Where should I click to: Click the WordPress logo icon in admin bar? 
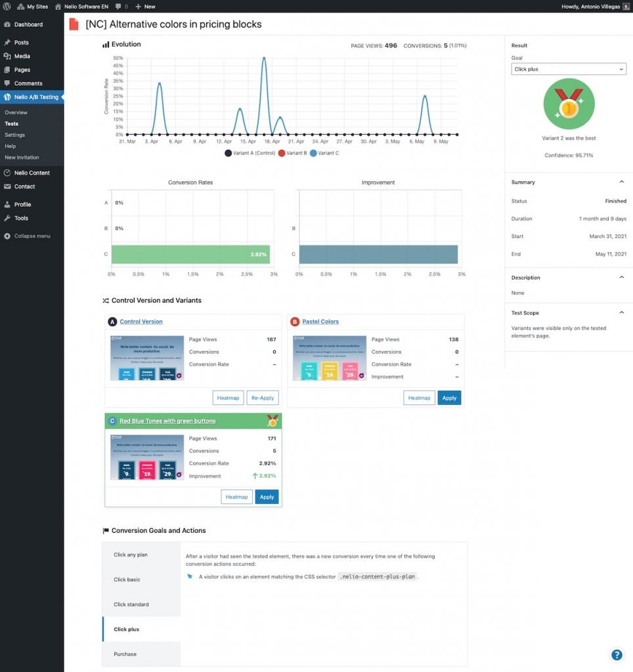coord(7,7)
